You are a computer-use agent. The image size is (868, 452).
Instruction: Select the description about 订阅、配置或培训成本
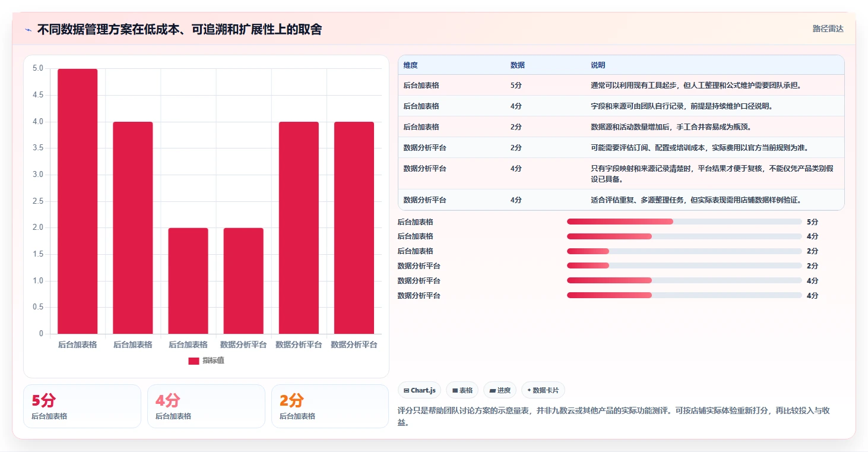coord(699,148)
